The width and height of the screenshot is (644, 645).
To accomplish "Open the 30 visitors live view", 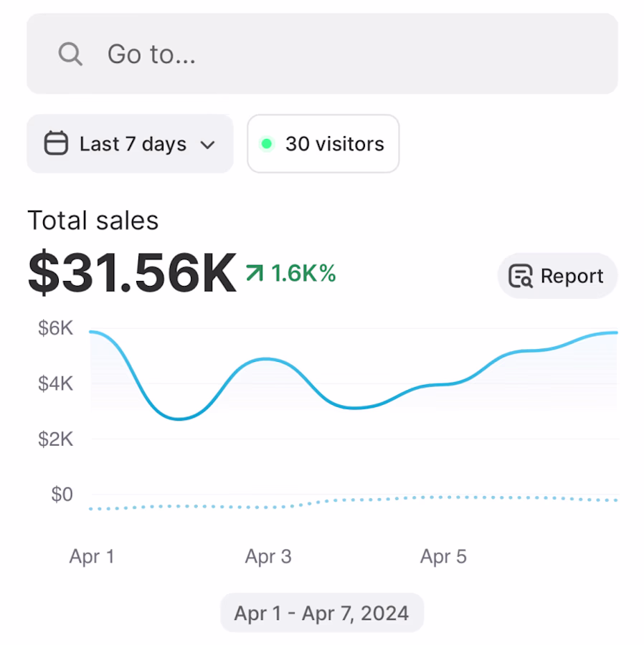I will coord(323,143).
